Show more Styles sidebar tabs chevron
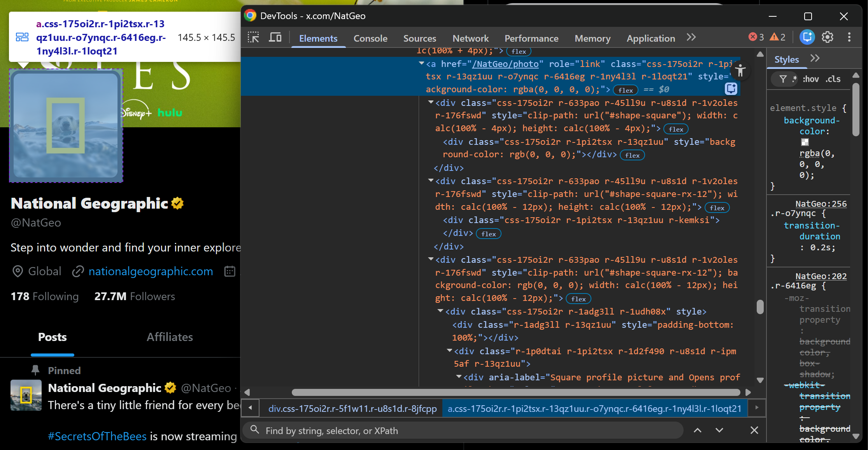The image size is (868, 450). (x=815, y=58)
